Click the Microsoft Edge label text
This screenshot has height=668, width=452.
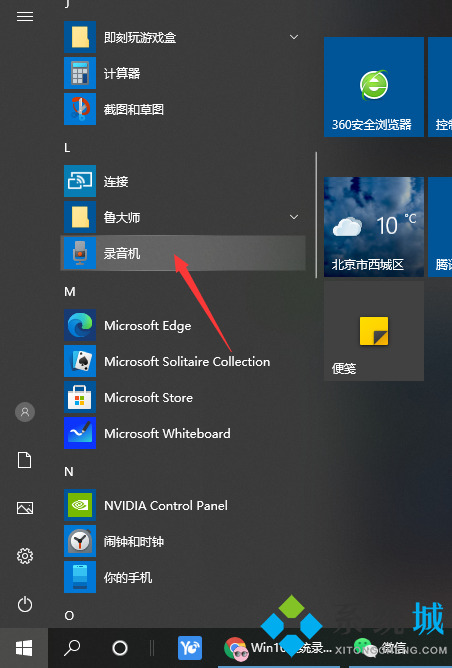coord(147,326)
